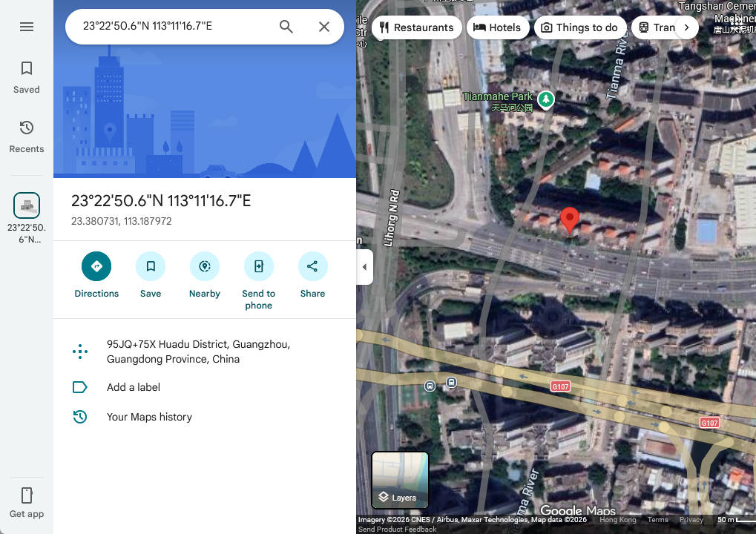Open Recents history panel
The width and height of the screenshot is (756, 534).
(x=27, y=136)
